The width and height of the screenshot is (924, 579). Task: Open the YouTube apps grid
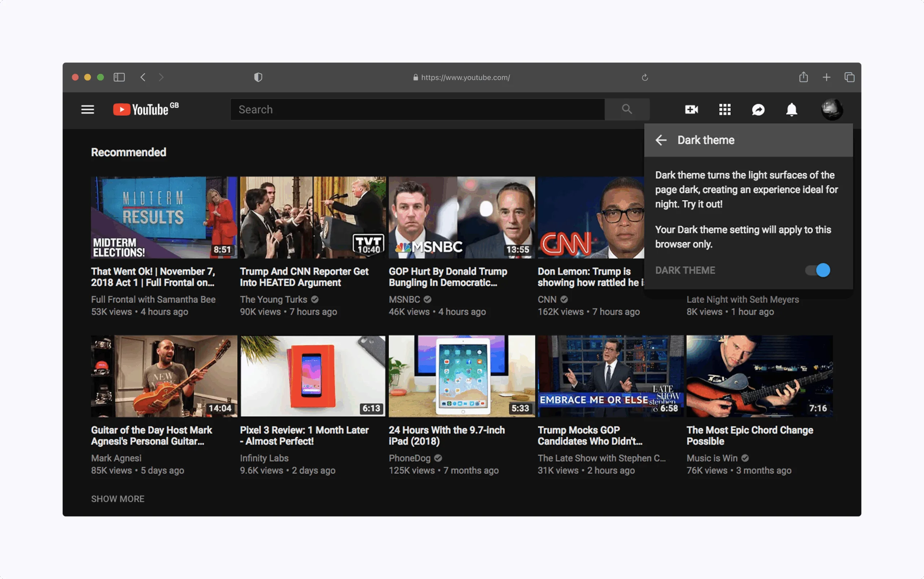(724, 110)
